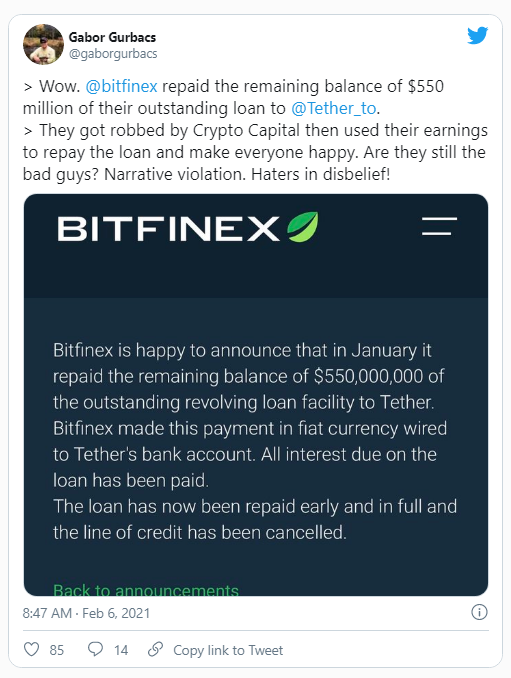Viewport: 511px width, 678px height.
Task: Click the 14 replies count
Action: 121,650
